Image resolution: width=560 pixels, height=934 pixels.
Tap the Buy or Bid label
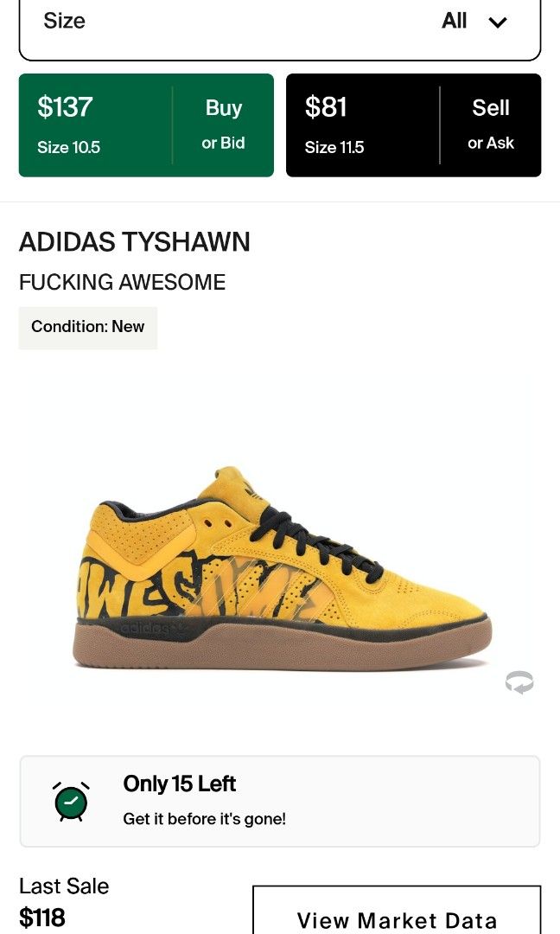click(223, 125)
